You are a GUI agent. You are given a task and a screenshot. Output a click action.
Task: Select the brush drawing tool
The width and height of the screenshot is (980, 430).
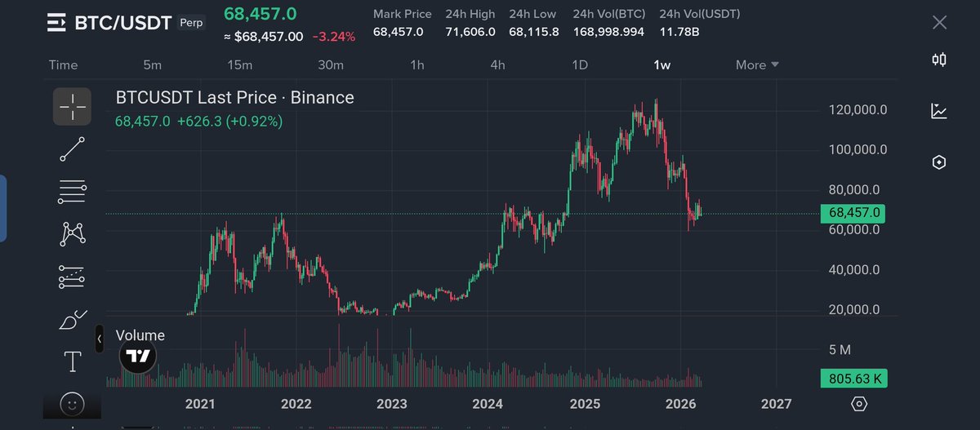[x=72, y=320]
